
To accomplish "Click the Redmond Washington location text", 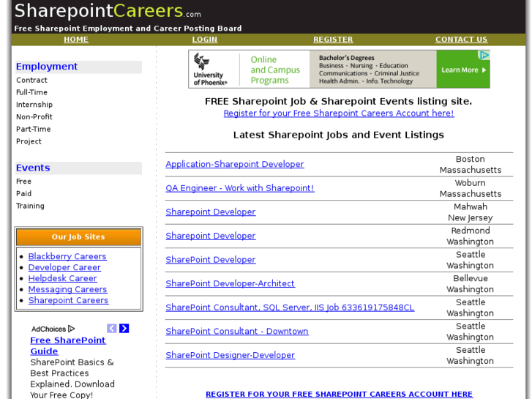I will [x=471, y=236].
